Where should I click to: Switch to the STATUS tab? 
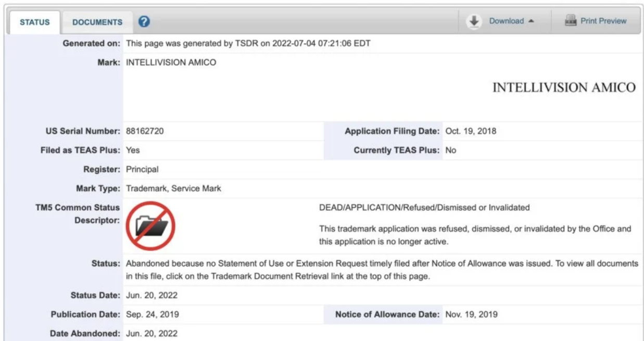[35, 22]
